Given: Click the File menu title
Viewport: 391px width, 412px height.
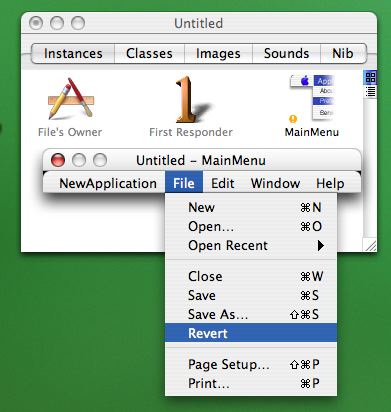Looking at the screenshot, I should point(184,183).
